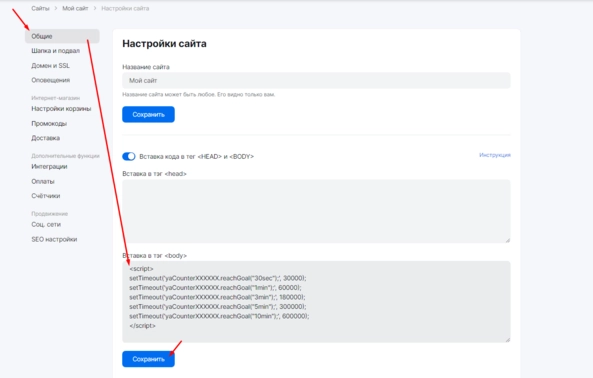
Task: Toggle HEAD and BODY code insertion switch
Action: point(129,156)
